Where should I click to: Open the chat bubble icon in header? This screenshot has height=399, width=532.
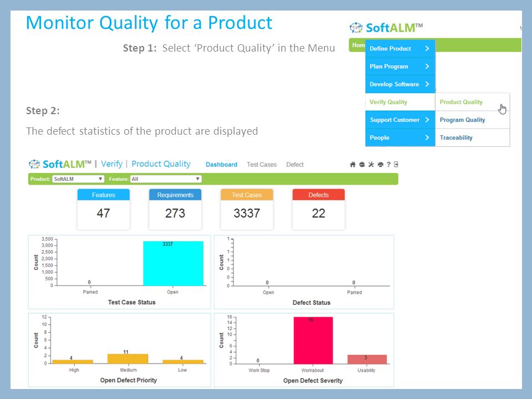point(362,165)
